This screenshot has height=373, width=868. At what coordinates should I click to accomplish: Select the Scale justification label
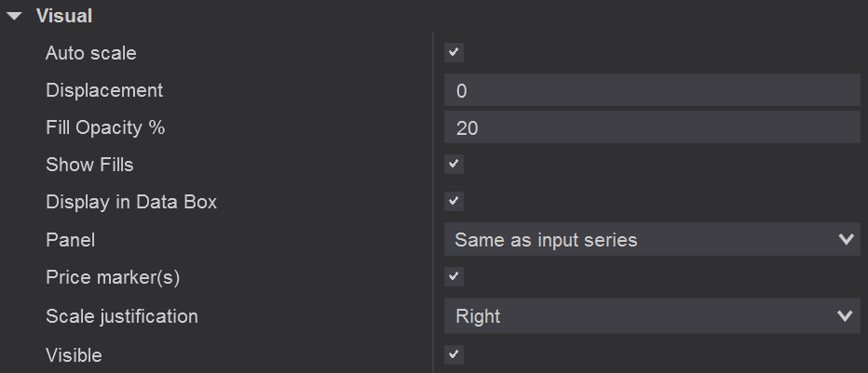(x=122, y=316)
